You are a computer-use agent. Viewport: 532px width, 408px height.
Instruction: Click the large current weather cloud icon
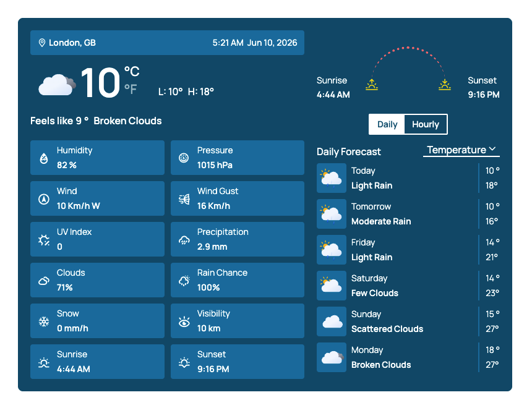[57, 85]
